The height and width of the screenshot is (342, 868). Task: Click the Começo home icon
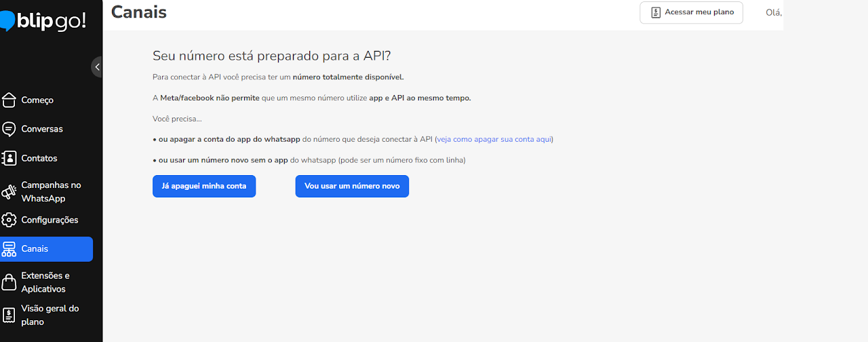pyautogui.click(x=9, y=100)
